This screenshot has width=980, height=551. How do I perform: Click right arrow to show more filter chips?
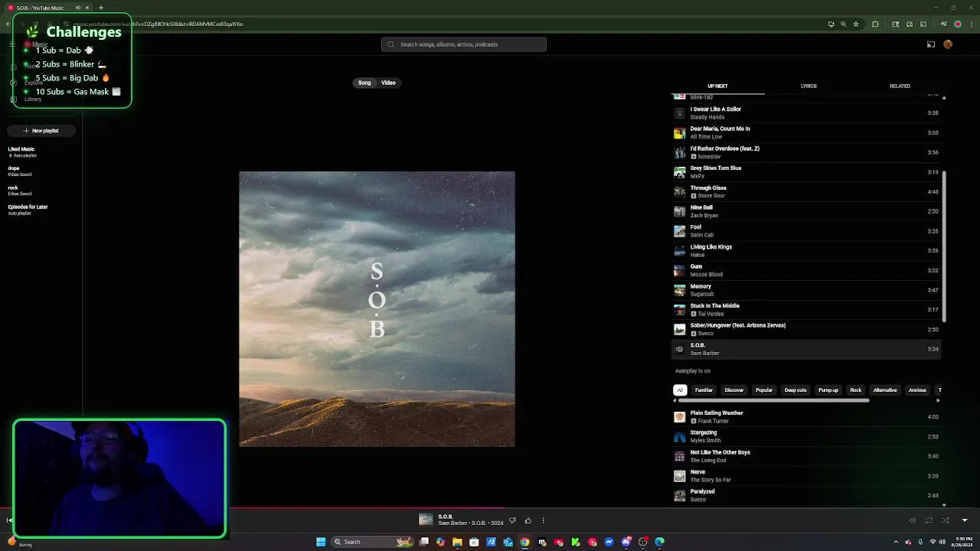[939, 400]
